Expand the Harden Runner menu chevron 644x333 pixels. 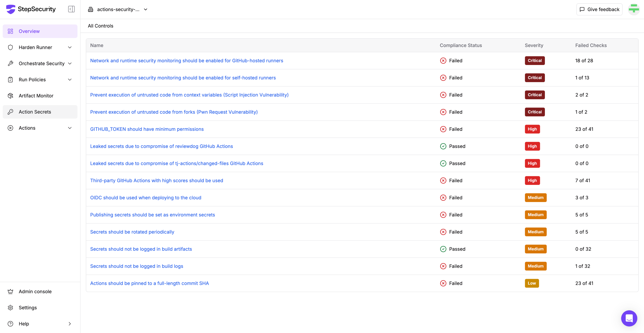click(70, 47)
